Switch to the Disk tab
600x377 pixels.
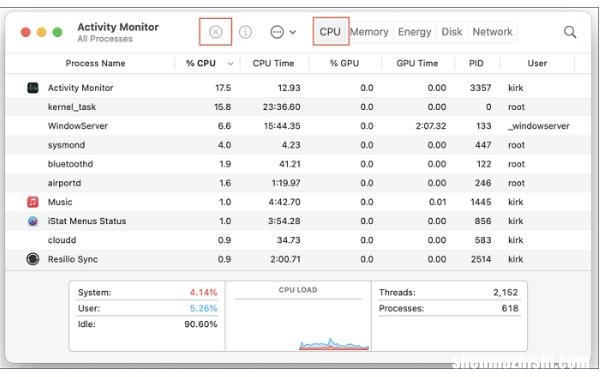click(x=452, y=32)
